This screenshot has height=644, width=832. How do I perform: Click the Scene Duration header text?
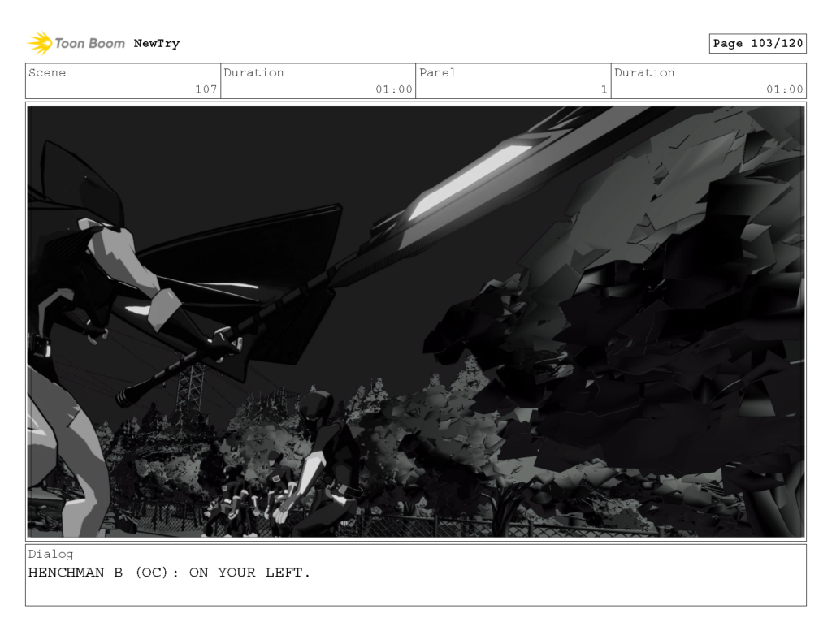click(255, 72)
